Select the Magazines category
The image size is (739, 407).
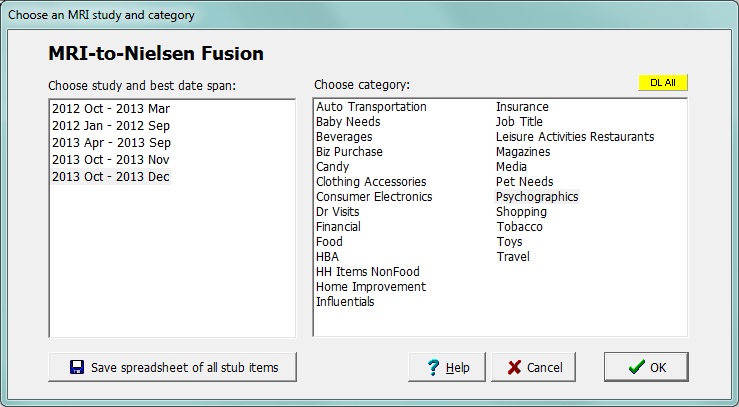523,152
